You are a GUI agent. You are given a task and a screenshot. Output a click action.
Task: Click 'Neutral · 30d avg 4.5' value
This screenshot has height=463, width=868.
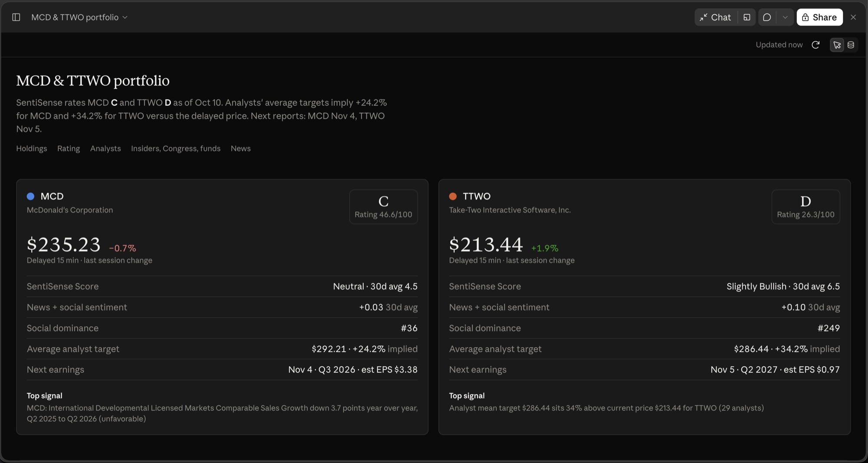tap(375, 286)
